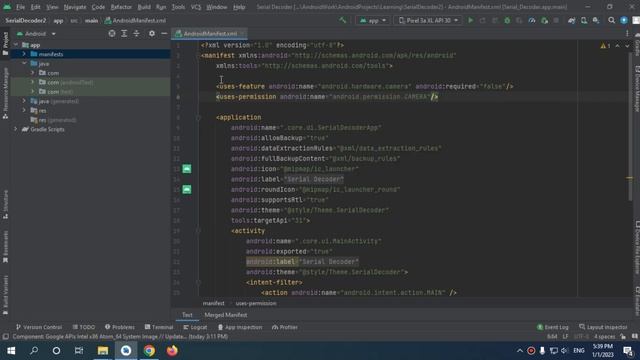Open the Event Log
Viewport: 640px width, 360px height.
[x=553, y=327]
